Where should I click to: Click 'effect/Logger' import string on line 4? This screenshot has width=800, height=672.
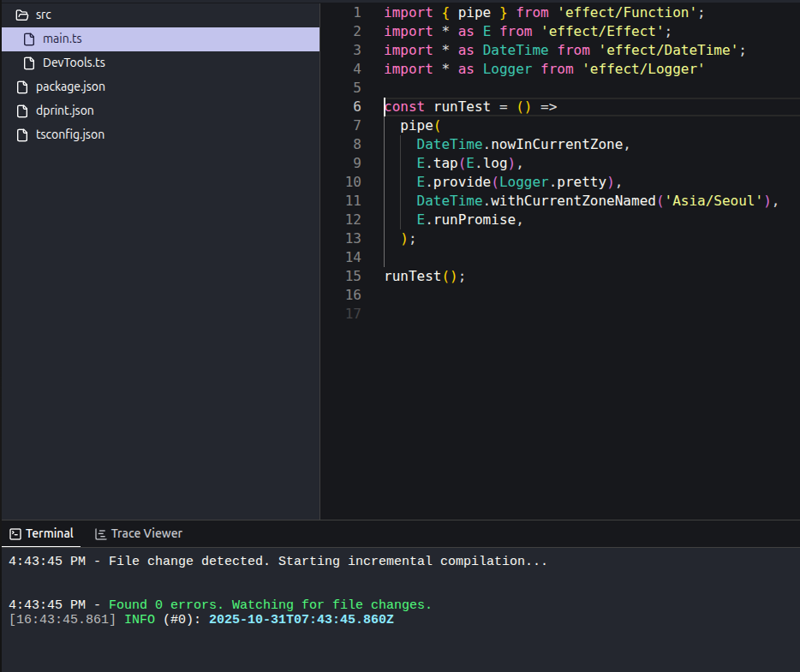pyautogui.click(x=643, y=68)
